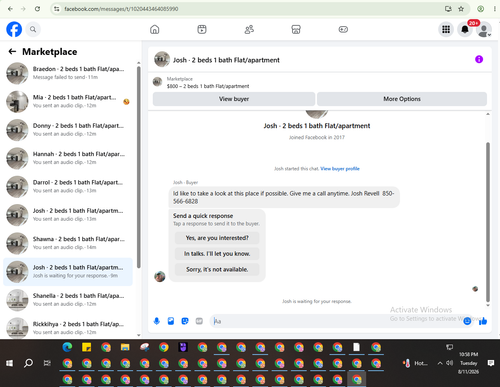This screenshot has height=387, width=500.
Task: Launch Microsoft Edge from taskbar
Action: tap(67, 347)
